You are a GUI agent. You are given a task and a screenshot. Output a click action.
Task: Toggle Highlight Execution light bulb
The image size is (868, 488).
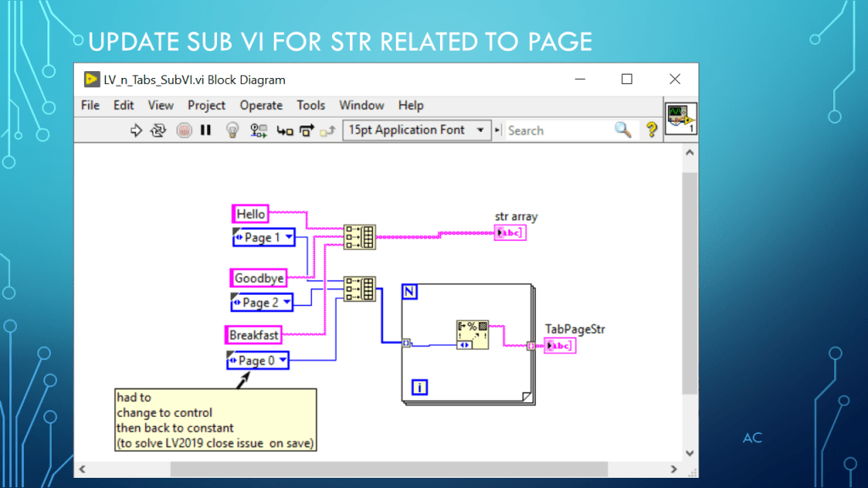click(231, 130)
